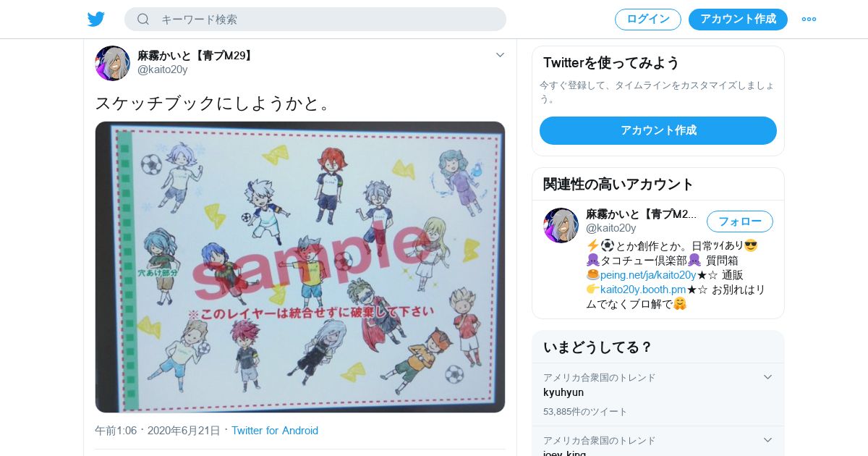
Task: Focus the キーワード検索 search field
Action: tap(315, 20)
